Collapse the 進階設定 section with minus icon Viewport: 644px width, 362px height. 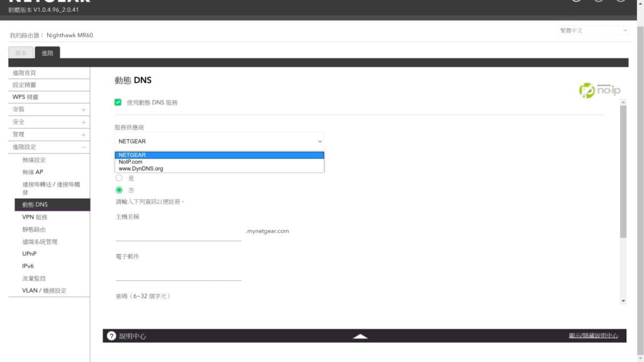(x=84, y=147)
